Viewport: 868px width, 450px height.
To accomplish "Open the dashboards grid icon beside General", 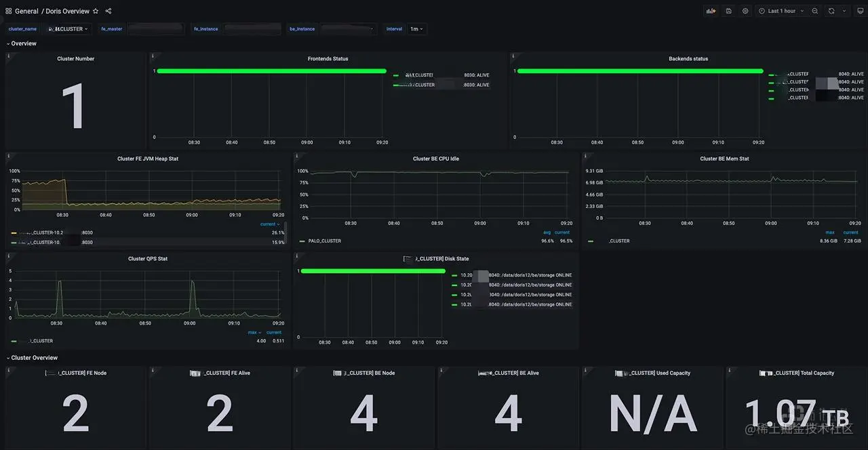I will coord(9,11).
